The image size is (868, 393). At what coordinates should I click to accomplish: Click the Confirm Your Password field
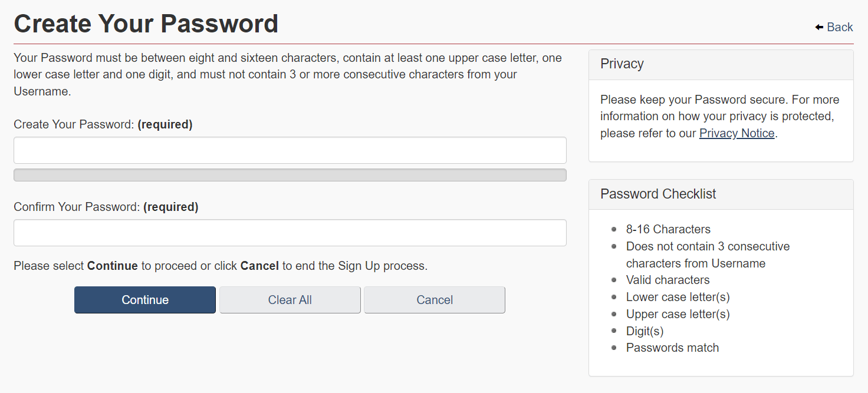[290, 233]
